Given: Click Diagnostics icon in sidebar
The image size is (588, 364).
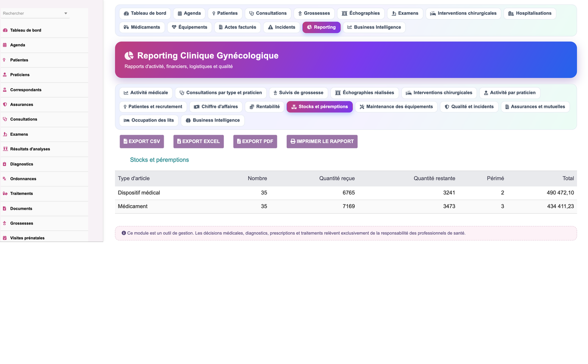Looking at the screenshot, I should [x=5, y=164].
